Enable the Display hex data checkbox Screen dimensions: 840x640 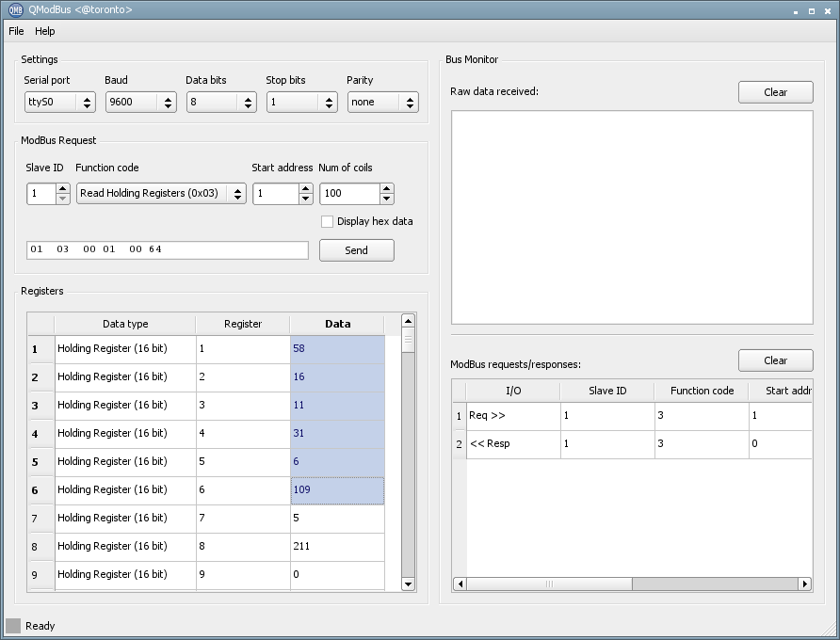click(x=327, y=222)
